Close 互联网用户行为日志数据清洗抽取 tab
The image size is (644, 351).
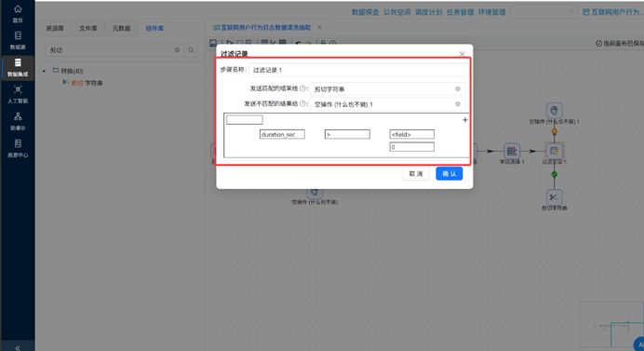coord(319,28)
